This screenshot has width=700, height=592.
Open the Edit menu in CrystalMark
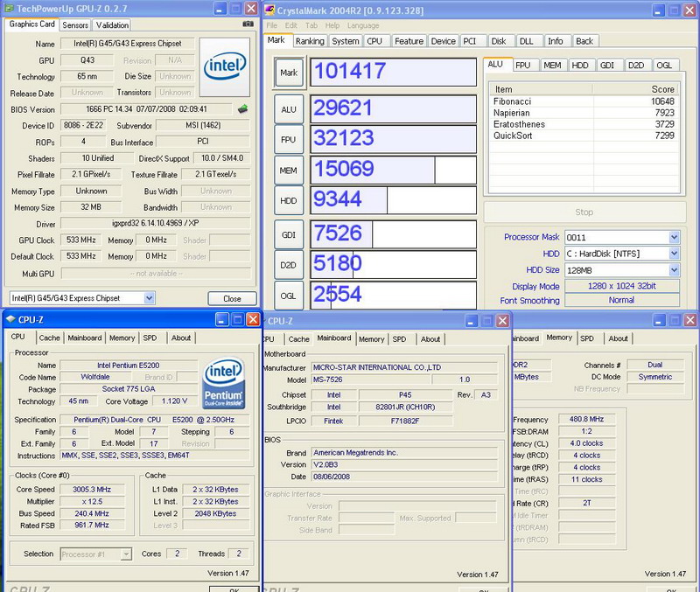[291, 25]
